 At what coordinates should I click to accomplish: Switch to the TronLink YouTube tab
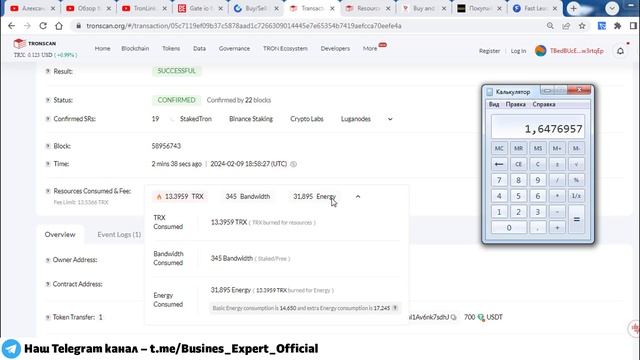pos(144,8)
